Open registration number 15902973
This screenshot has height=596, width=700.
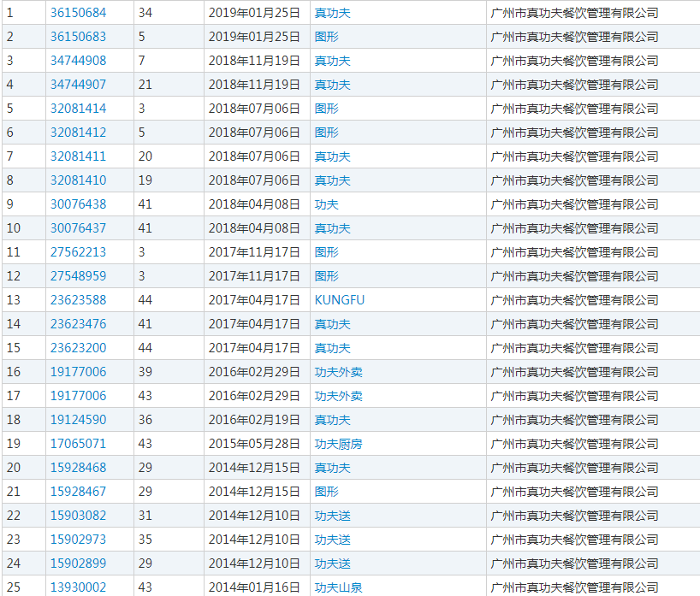[x=78, y=540]
